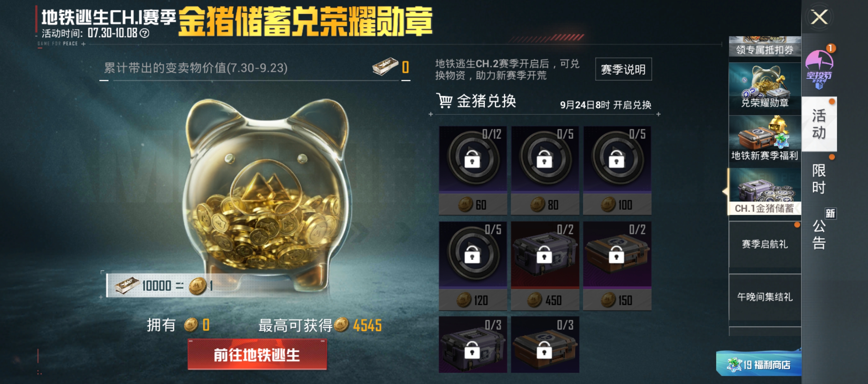
Task: Open the 兑荣耀勋章 sidebar entry
Action: pyautogui.click(x=765, y=89)
